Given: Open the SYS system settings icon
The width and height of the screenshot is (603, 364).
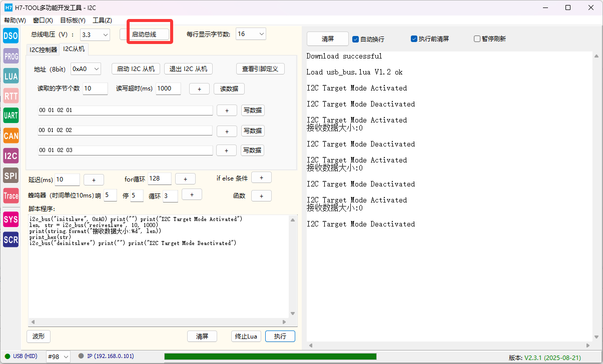Looking at the screenshot, I should (x=11, y=219).
